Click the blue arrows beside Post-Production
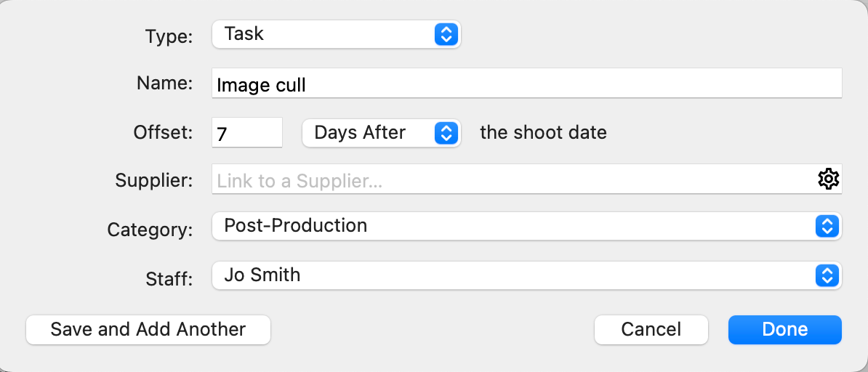868x372 pixels. click(826, 226)
